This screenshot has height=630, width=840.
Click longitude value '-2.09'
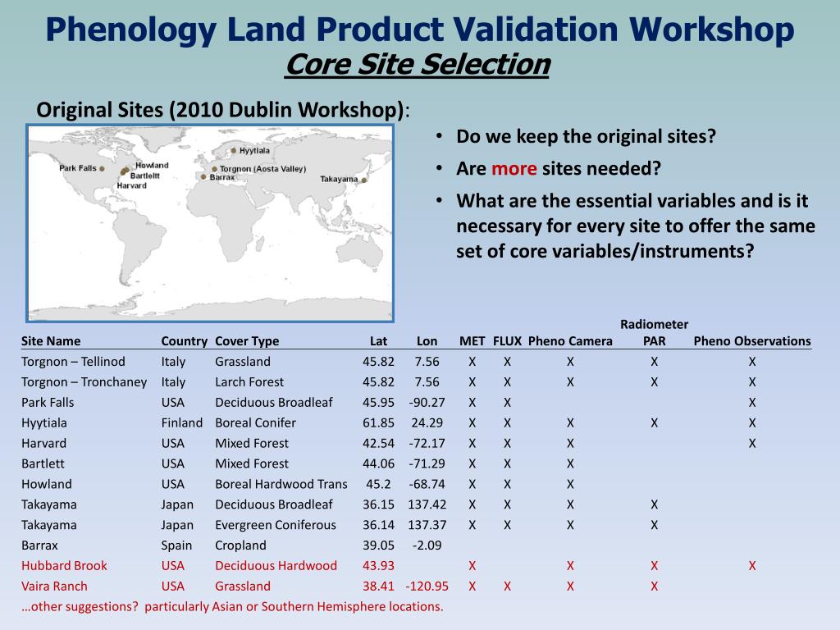427,546
